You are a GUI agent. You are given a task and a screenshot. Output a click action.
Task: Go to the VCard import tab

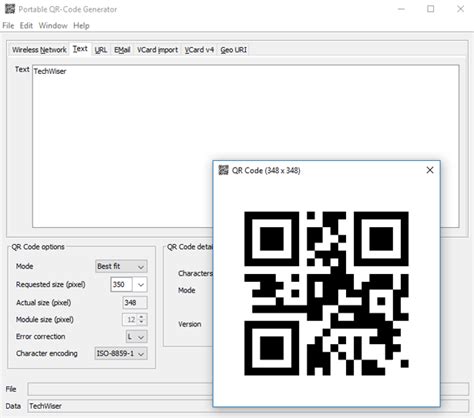tap(157, 50)
